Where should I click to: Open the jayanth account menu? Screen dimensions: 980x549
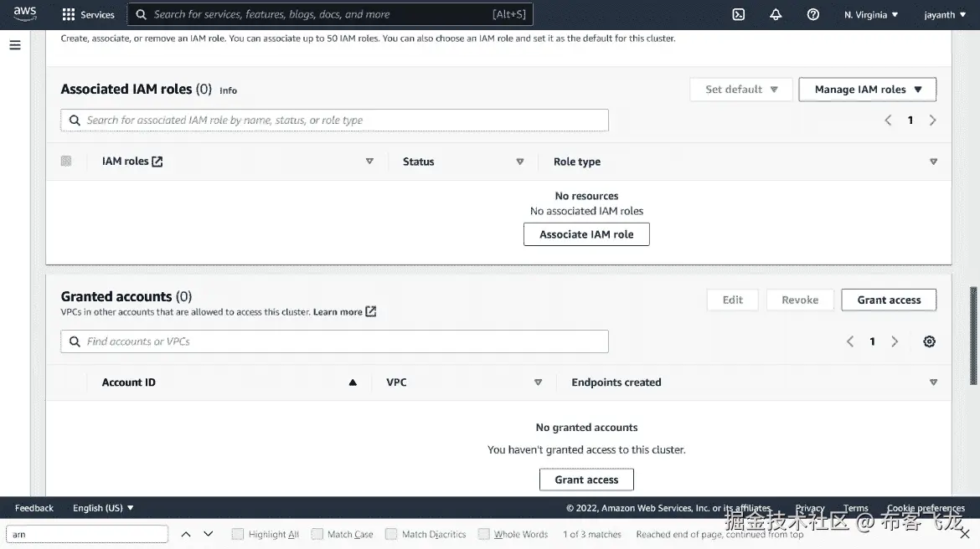click(x=945, y=14)
